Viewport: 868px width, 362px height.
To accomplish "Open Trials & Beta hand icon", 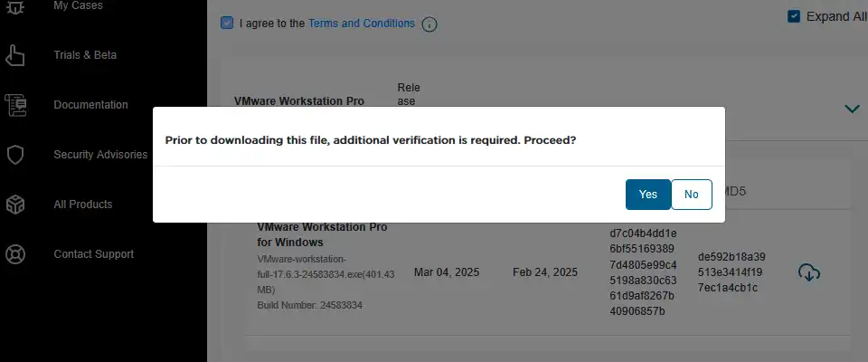I will pyautogui.click(x=15, y=55).
